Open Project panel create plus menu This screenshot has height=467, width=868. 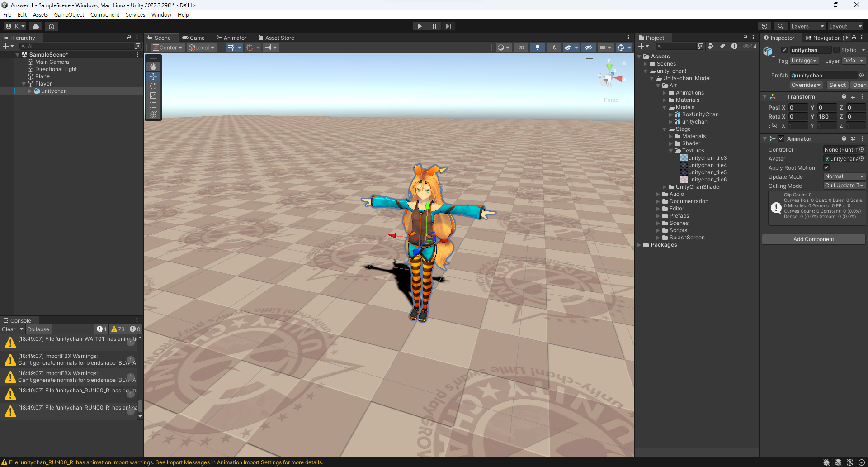tap(643, 46)
